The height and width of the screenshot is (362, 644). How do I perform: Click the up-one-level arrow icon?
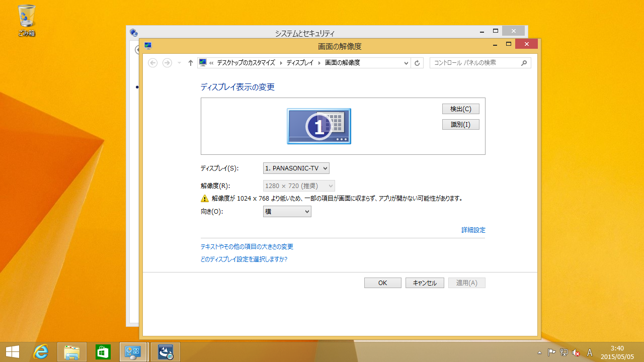(x=190, y=62)
